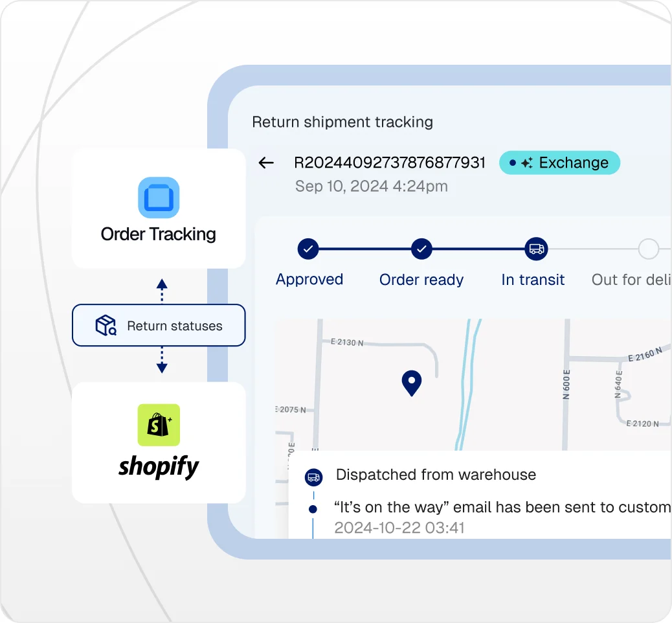The width and height of the screenshot is (672, 623).
Task: Click the Order Tracking label
Action: tap(158, 234)
